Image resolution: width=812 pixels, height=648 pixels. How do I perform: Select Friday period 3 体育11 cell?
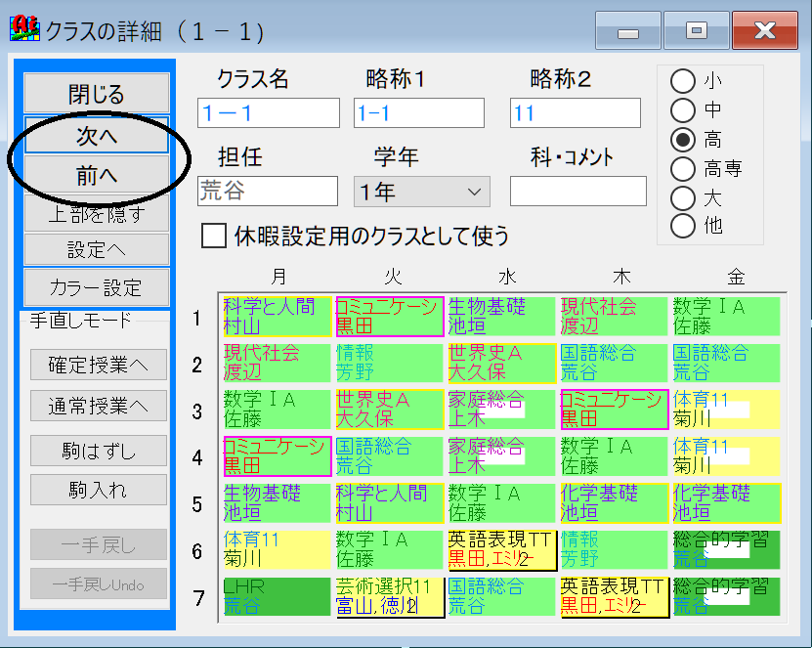(x=727, y=410)
